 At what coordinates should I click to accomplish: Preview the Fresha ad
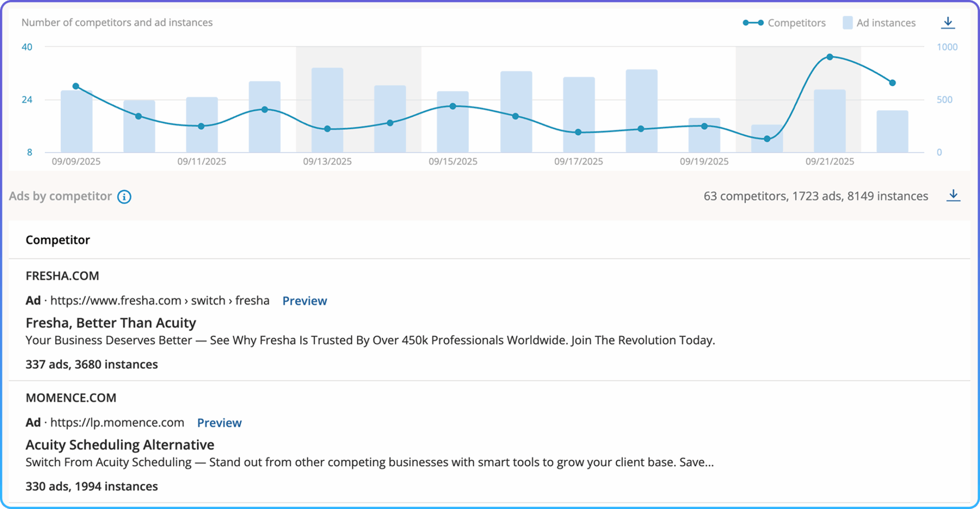(304, 301)
